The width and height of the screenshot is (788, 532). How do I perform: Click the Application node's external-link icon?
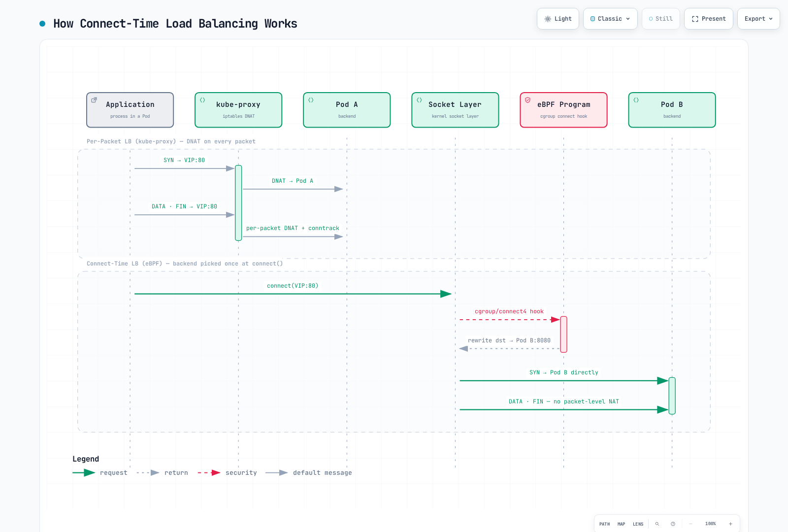94,100
